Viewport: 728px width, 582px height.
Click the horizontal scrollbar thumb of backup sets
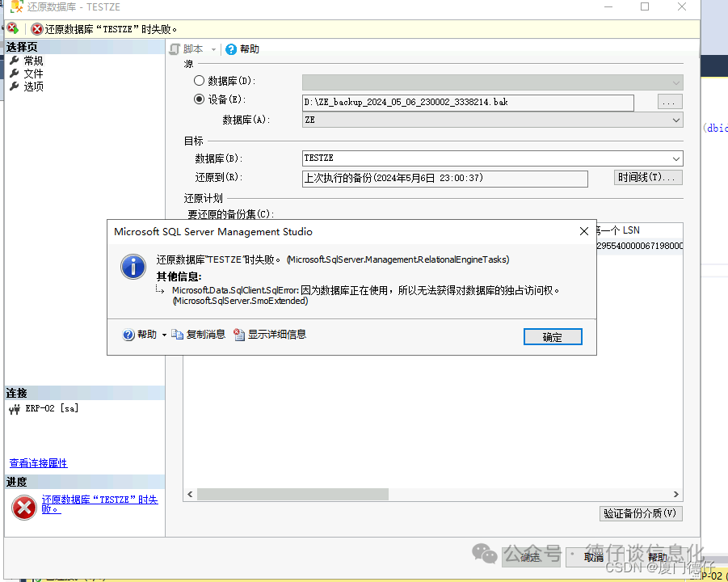292,494
